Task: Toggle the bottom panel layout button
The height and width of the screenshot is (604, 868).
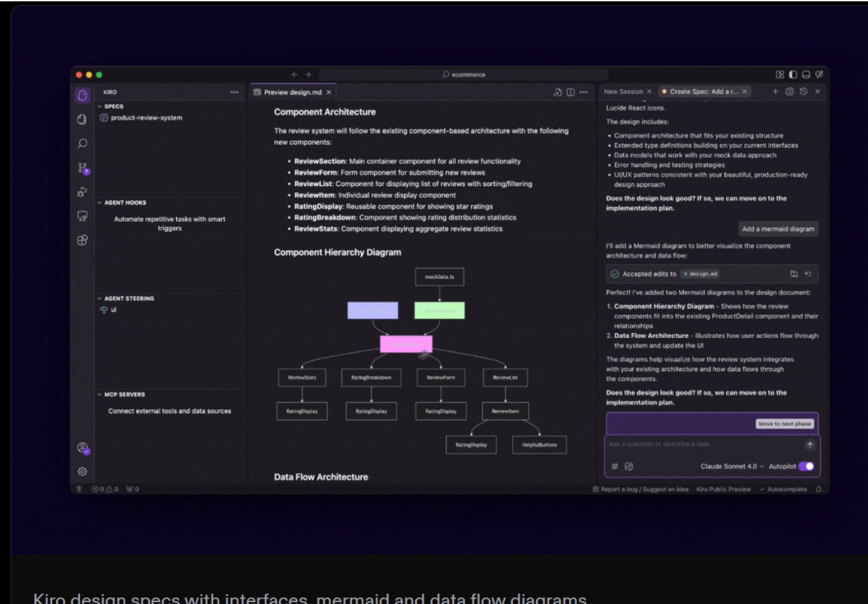Action: tap(806, 75)
